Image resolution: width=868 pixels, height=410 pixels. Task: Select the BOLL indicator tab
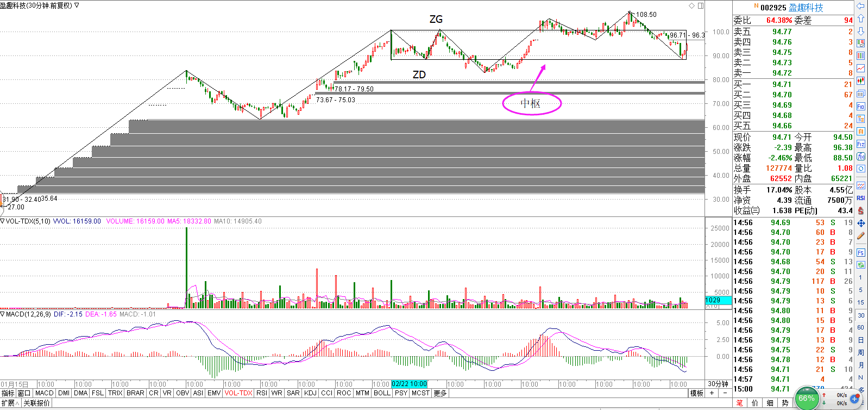382,393
